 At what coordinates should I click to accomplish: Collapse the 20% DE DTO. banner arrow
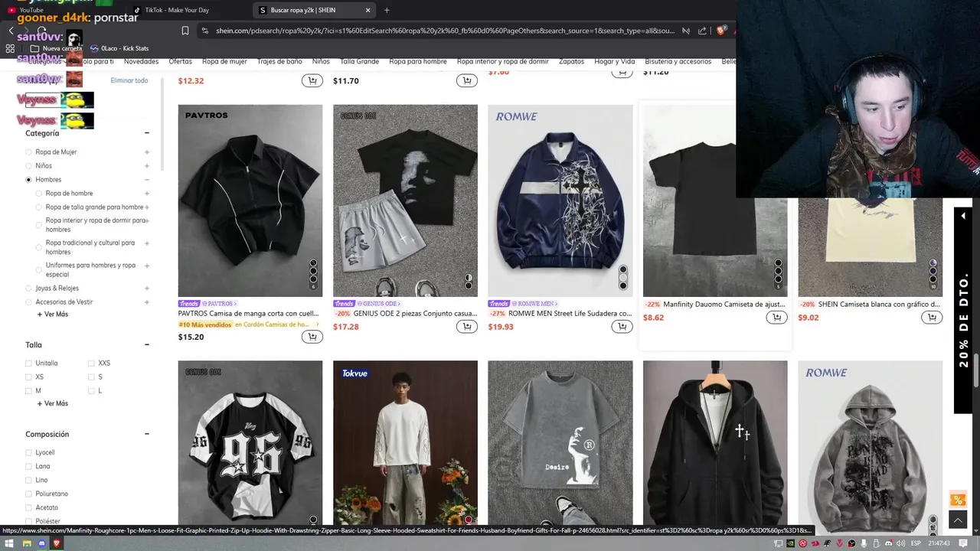(x=962, y=217)
